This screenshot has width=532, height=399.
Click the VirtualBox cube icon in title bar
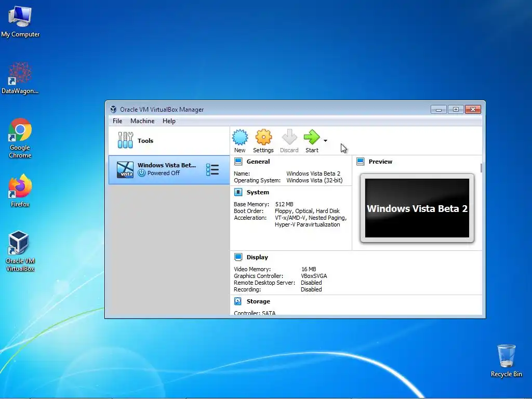[113, 109]
